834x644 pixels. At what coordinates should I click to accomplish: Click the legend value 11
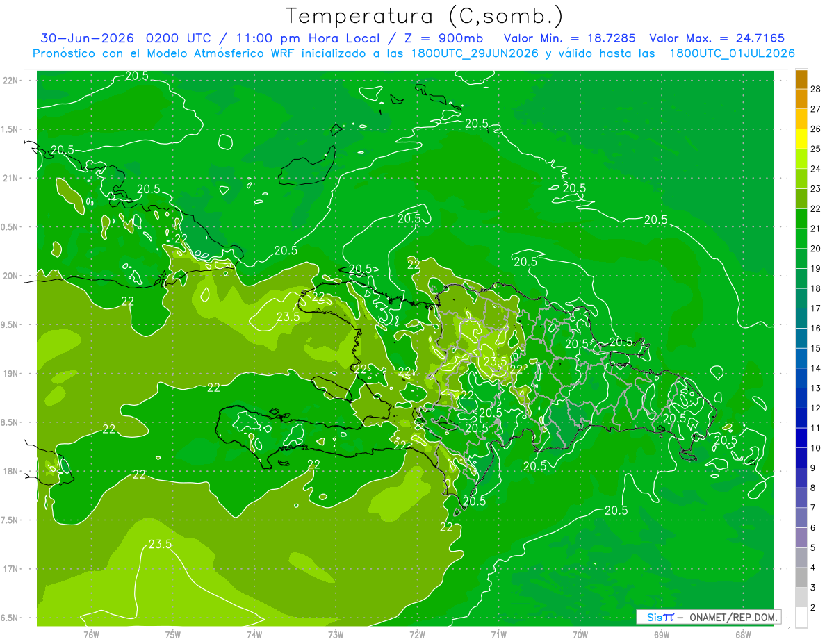[x=816, y=428]
